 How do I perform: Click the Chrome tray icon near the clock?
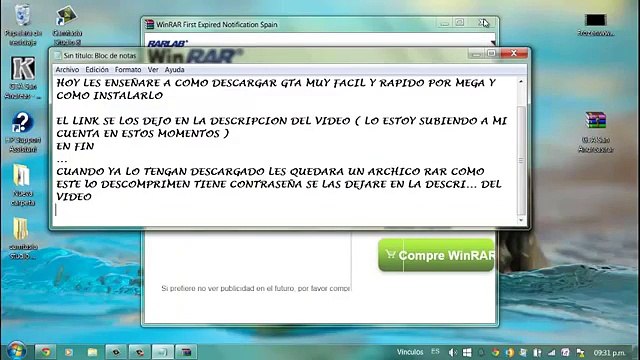tap(496, 352)
